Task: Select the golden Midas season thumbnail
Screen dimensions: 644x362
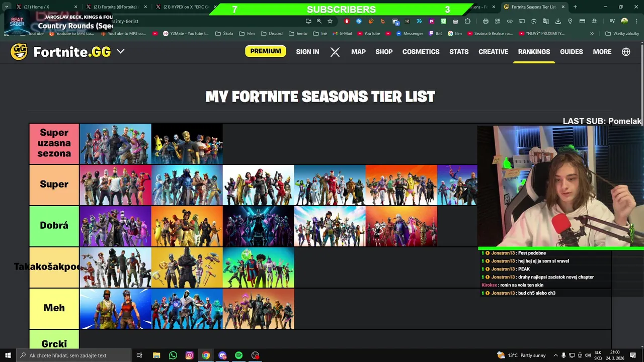Action: pyautogui.click(x=187, y=144)
